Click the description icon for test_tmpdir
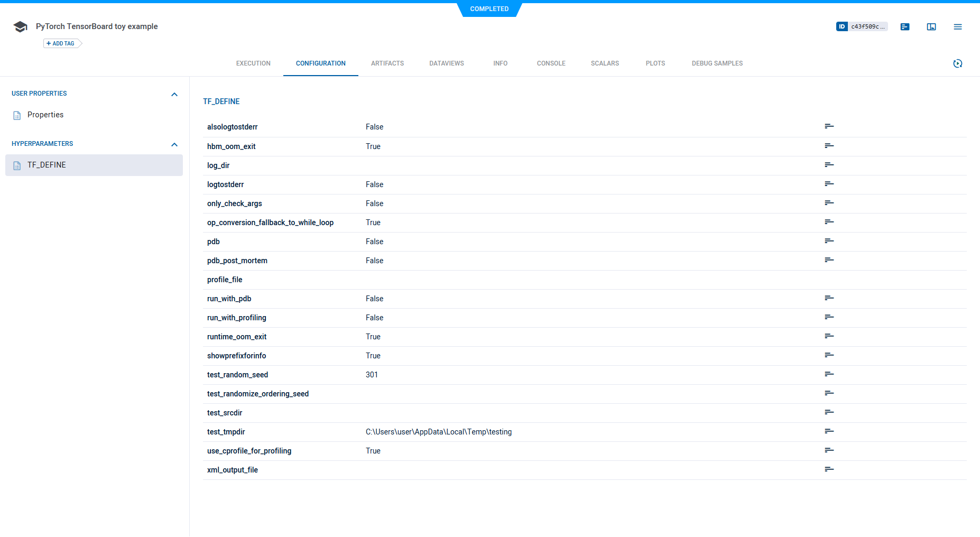980x537 pixels. tap(829, 431)
